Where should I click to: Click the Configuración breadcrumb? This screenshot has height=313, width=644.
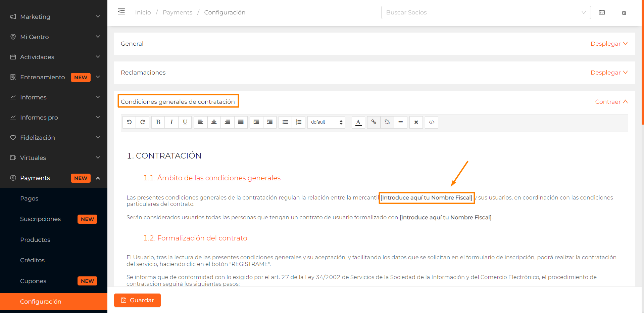tap(225, 12)
